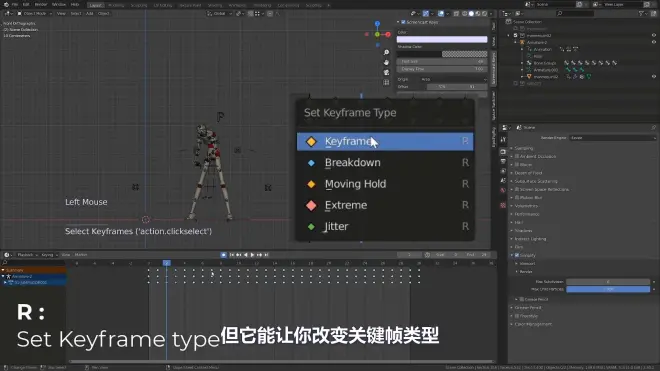
Task: Click the Blender logo icon
Action: tap(5, 5)
